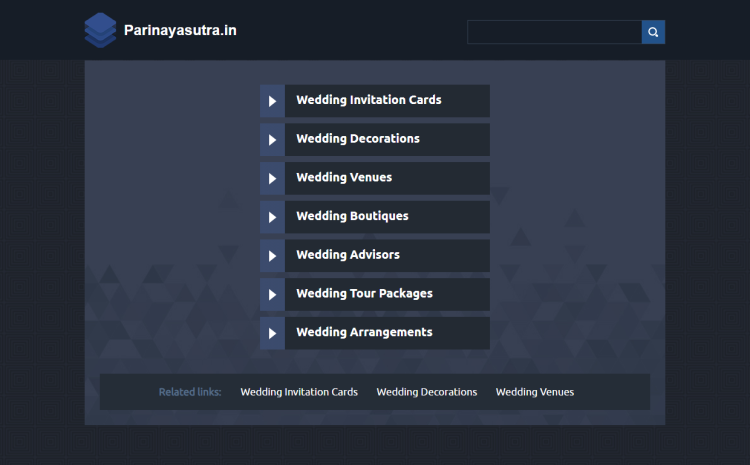Click Wedding Venues in related links bar
The height and width of the screenshot is (465, 750).
click(534, 392)
